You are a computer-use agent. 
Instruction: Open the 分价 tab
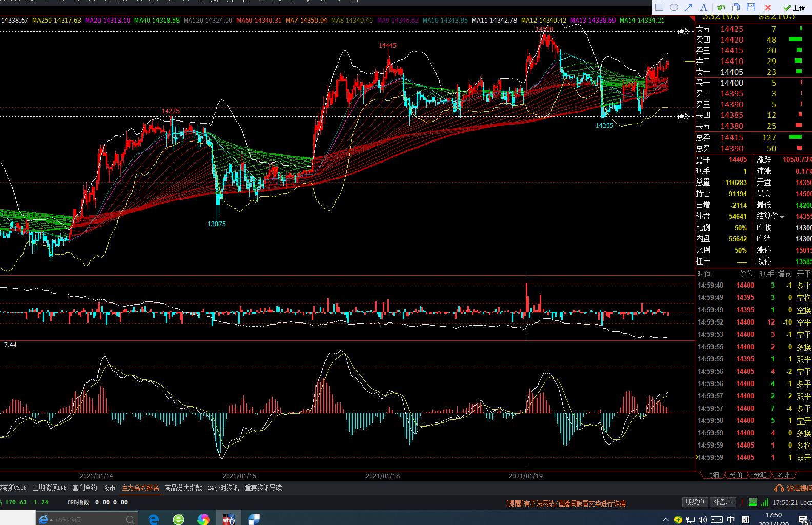pyautogui.click(x=736, y=475)
